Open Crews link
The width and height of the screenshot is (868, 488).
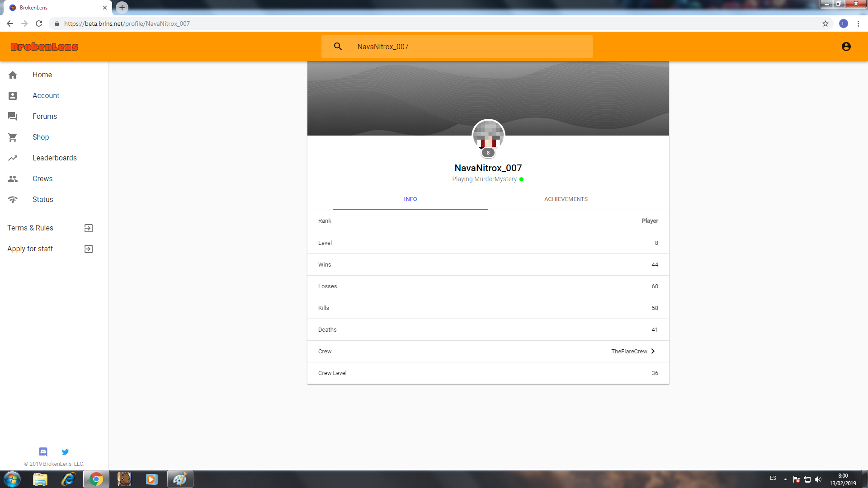pos(42,179)
